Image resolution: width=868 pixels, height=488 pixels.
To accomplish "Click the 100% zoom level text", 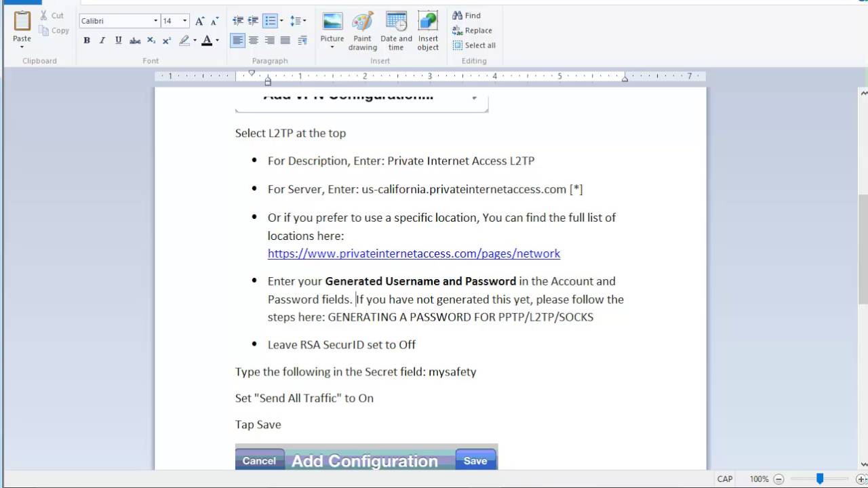I will pyautogui.click(x=759, y=479).
